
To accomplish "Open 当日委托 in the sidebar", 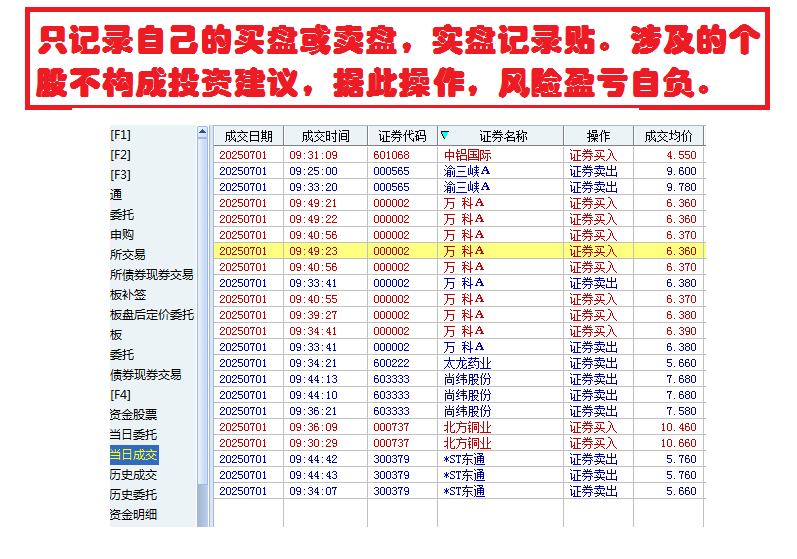I will (x=134, y=435).
